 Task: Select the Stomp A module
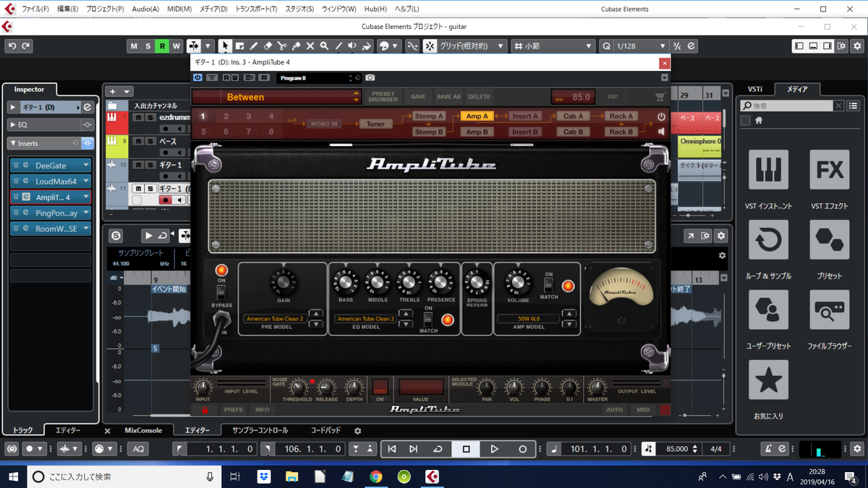pos(428,116)
